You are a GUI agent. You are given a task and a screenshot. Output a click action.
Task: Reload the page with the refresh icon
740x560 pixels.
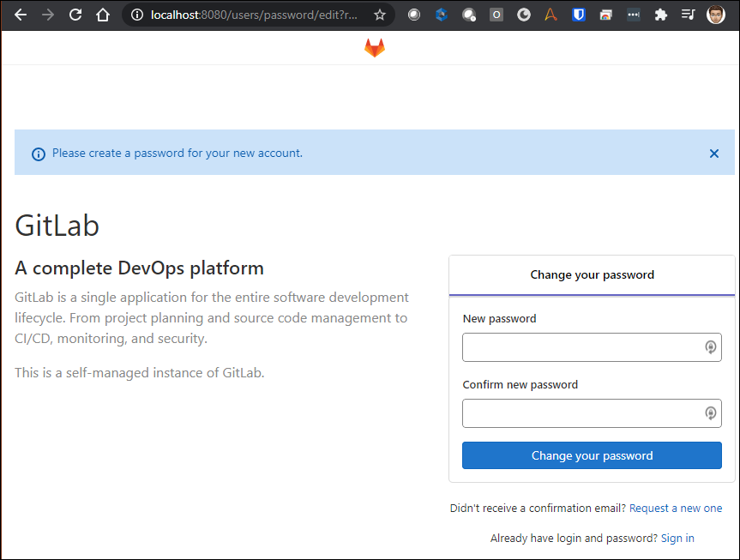(x=75, y=14)
